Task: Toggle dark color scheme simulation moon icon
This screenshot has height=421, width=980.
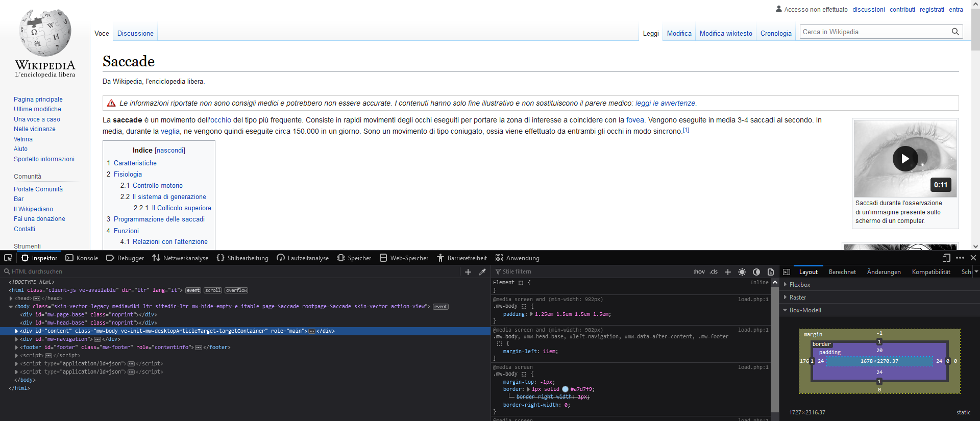Action: pyautogui.click(x=756, y=272)
